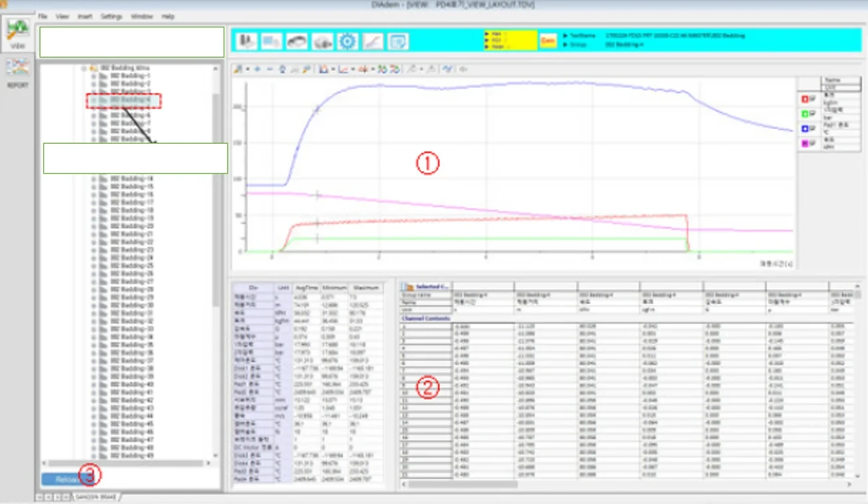
Task: Click the gear icon in cyan toolbar
Action: 347,41
